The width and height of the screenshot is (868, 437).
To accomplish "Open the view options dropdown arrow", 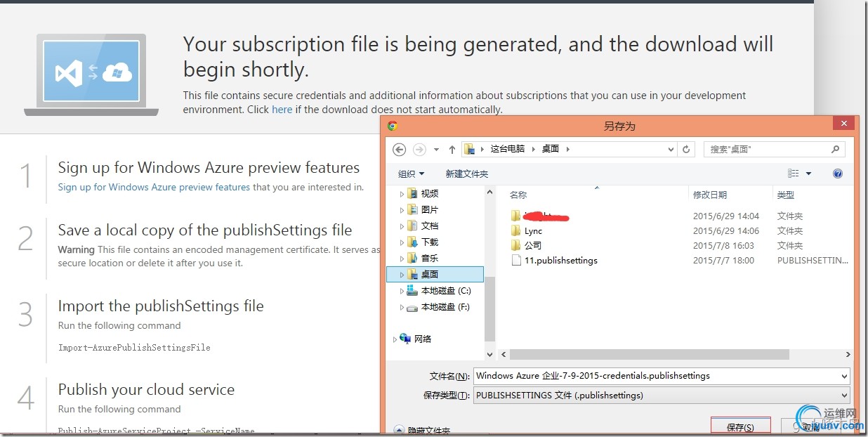I will click(808, 174).
